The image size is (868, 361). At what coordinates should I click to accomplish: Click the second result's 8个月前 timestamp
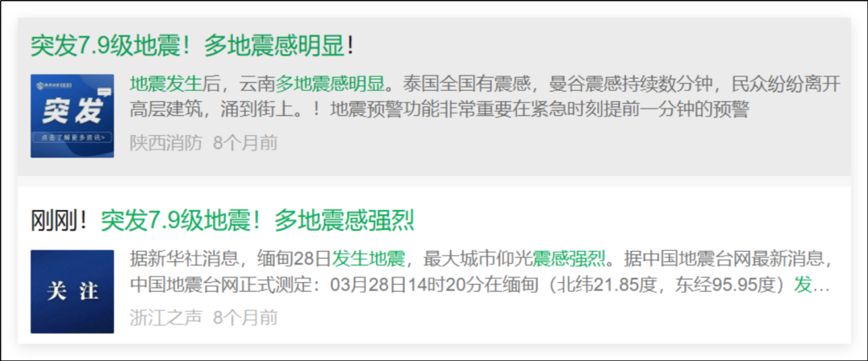pos(245,318)
